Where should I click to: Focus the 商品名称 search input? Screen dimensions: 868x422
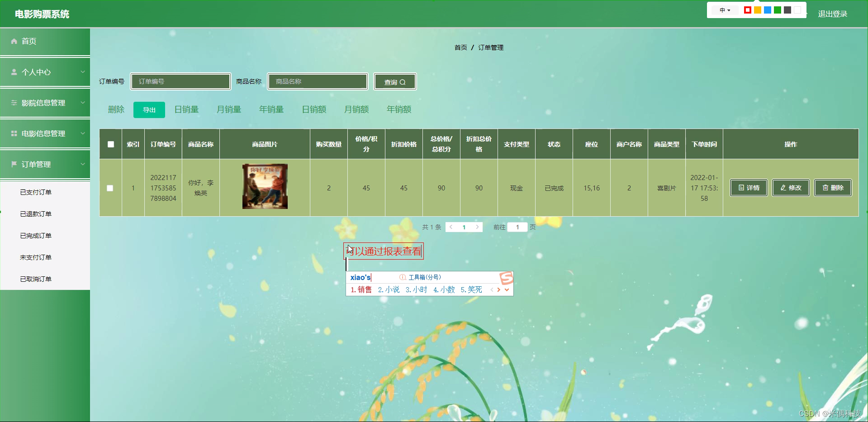[318, 81]
